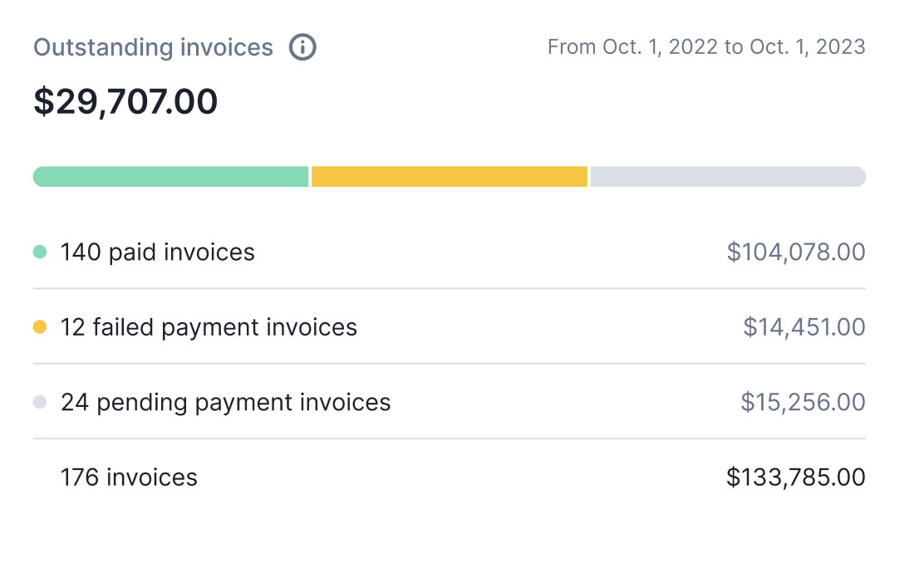Open the 12 failed payment invoices row
Screen dimensions: 924x583
click(209, 327)
